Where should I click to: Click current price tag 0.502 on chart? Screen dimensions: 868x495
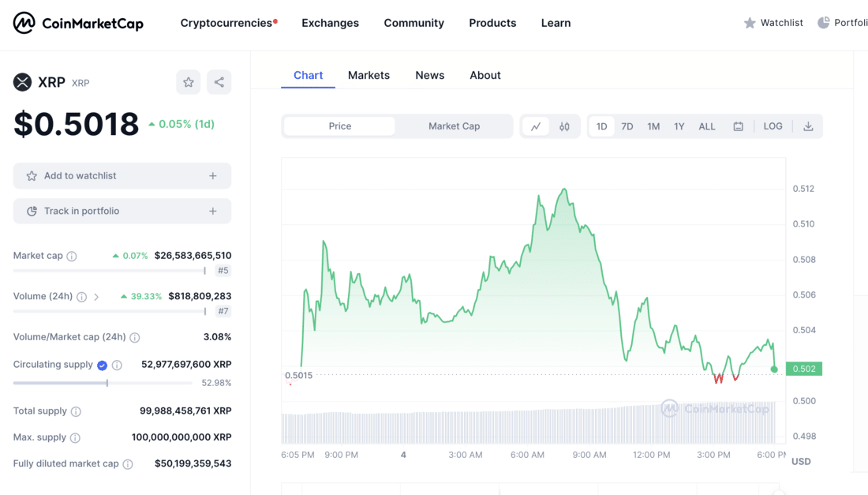(804, 369)
